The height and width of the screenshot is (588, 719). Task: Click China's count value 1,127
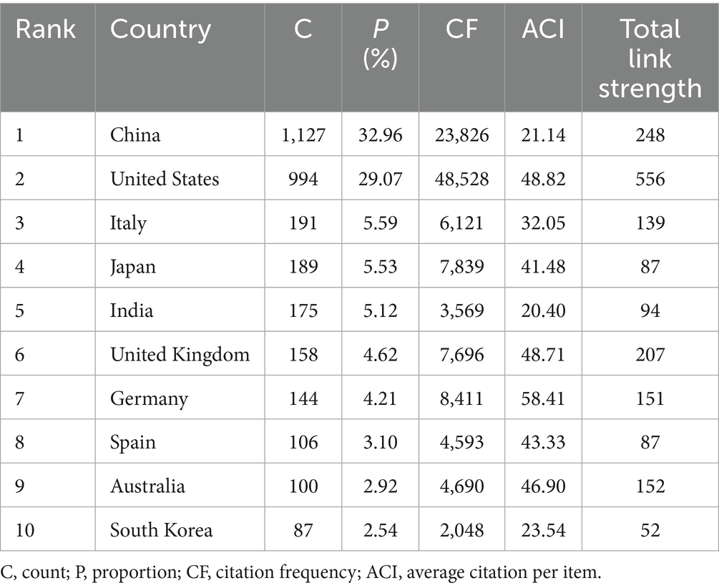(x=303, y=134)
